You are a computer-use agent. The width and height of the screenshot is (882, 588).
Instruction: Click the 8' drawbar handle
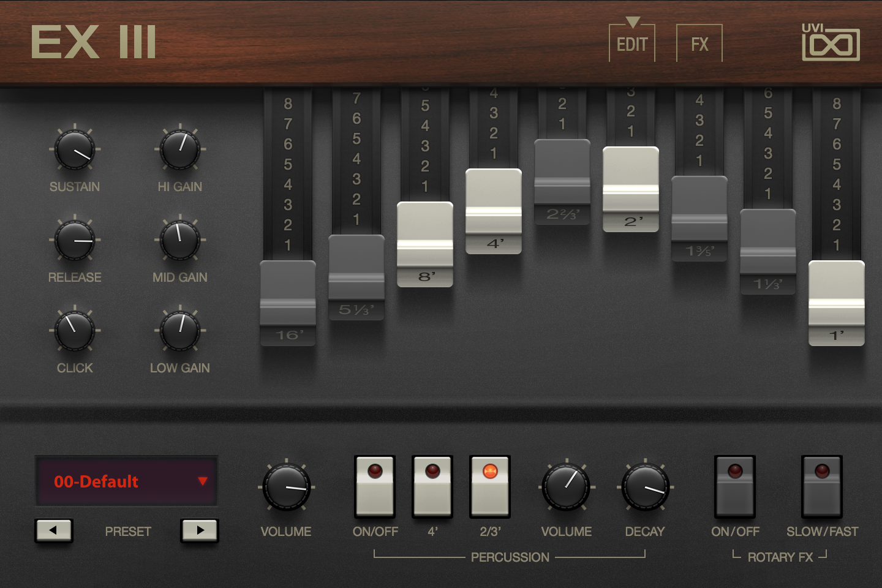425,244
